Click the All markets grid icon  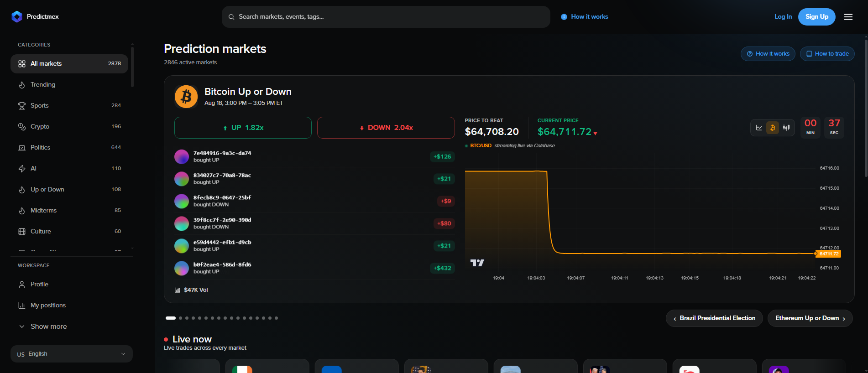coord(22,64)
